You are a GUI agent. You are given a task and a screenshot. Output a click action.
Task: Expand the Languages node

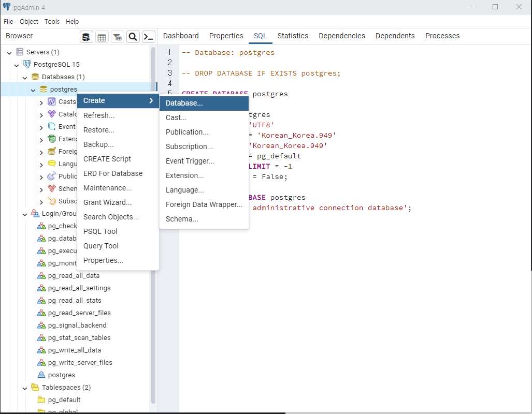41,165
